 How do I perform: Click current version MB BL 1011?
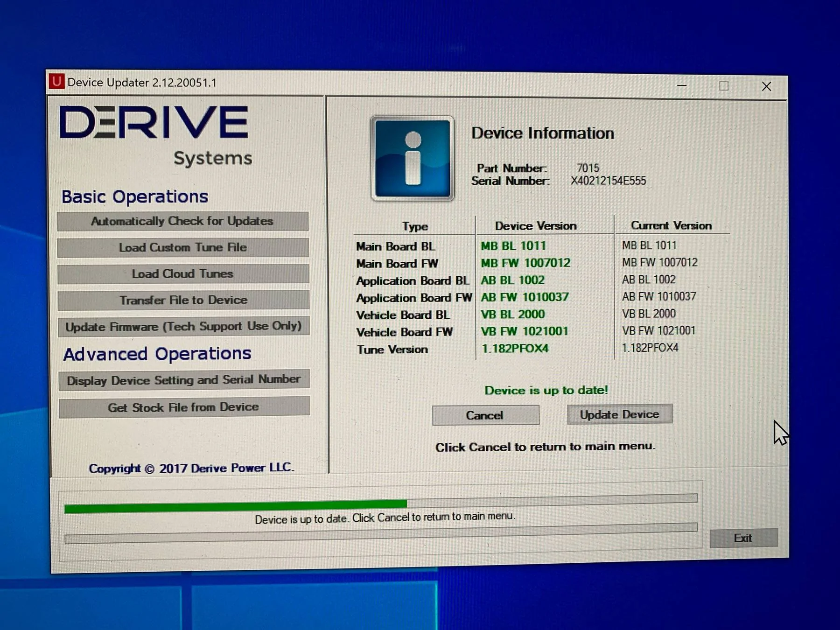[649, 245]
